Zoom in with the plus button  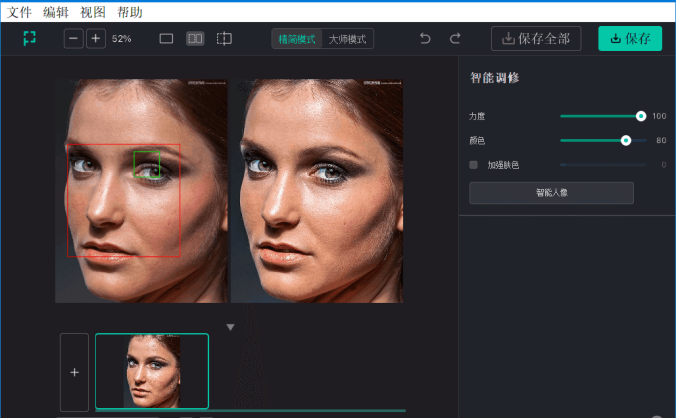(x=95, y=38)
